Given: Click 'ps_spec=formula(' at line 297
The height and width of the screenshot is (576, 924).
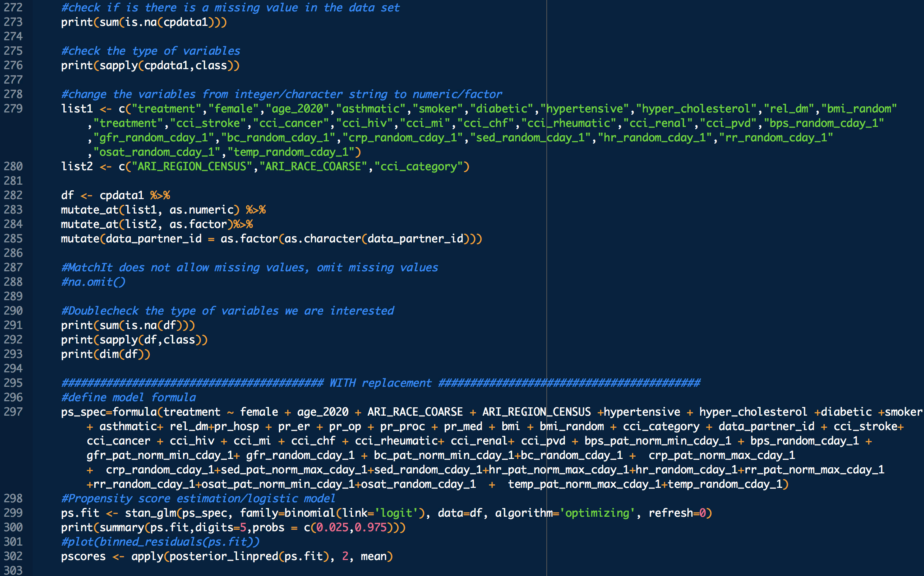Looking at the screenshot, I should [x=112, y=412].
